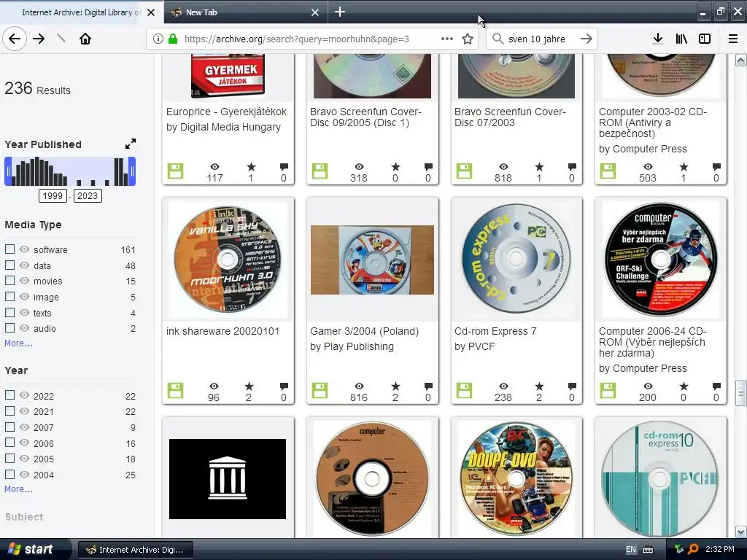The image size is (747, 560).
Task: Click the EN language indicator in tray
Action: tap(631, 549)
